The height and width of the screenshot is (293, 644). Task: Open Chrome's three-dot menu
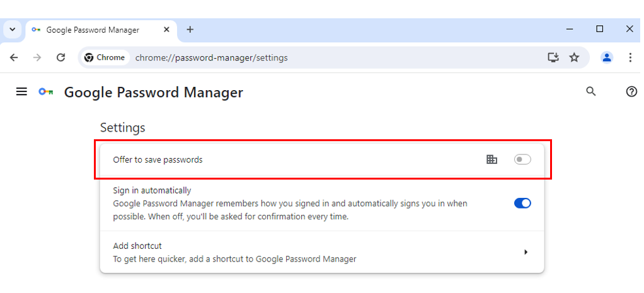point(630,57)
